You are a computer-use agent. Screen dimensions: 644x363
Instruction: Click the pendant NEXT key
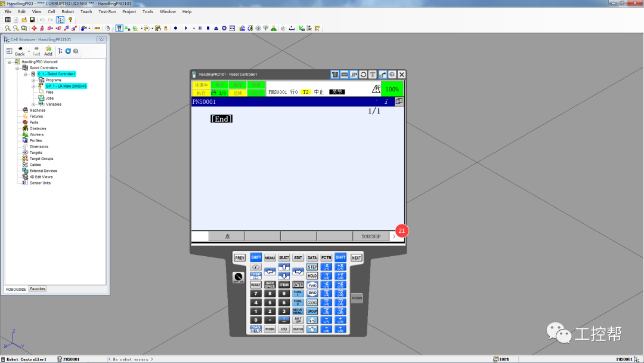pyautogui.click(x=357, y=258)
